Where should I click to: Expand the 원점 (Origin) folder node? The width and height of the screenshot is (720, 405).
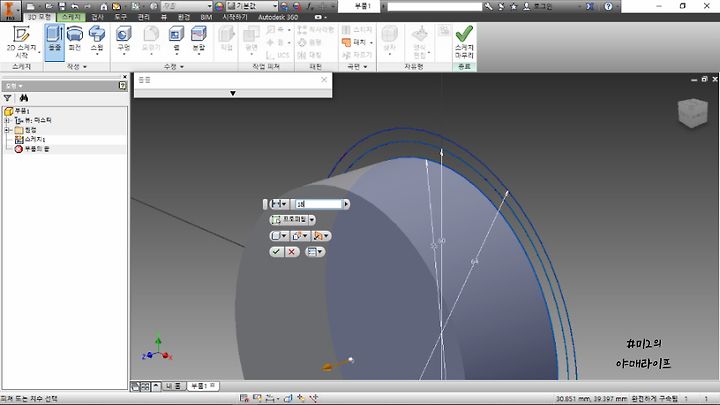[7, 130]
